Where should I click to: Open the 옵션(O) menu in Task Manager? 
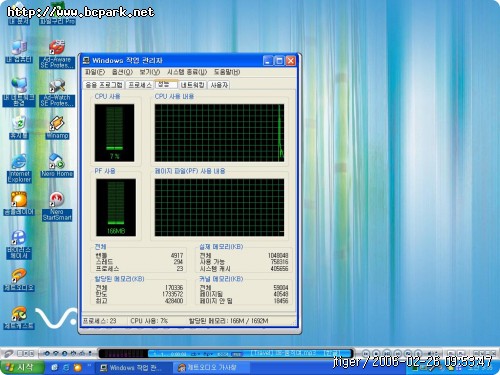coord(122,72)
